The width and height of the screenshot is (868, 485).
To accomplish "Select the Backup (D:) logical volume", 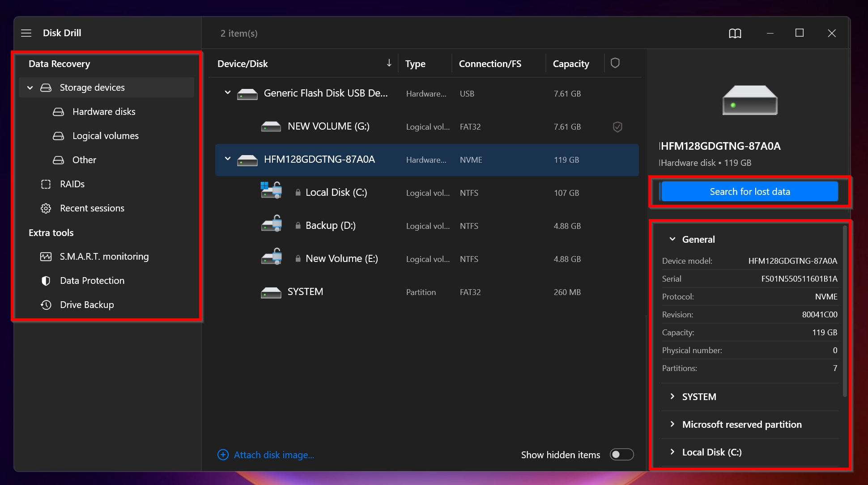I will point(330,225).
